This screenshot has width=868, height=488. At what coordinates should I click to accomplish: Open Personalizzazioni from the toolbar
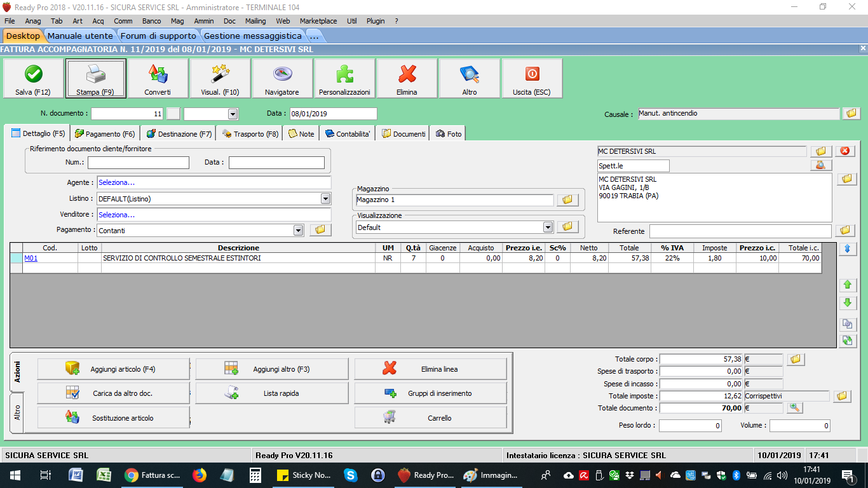(344, 79)
